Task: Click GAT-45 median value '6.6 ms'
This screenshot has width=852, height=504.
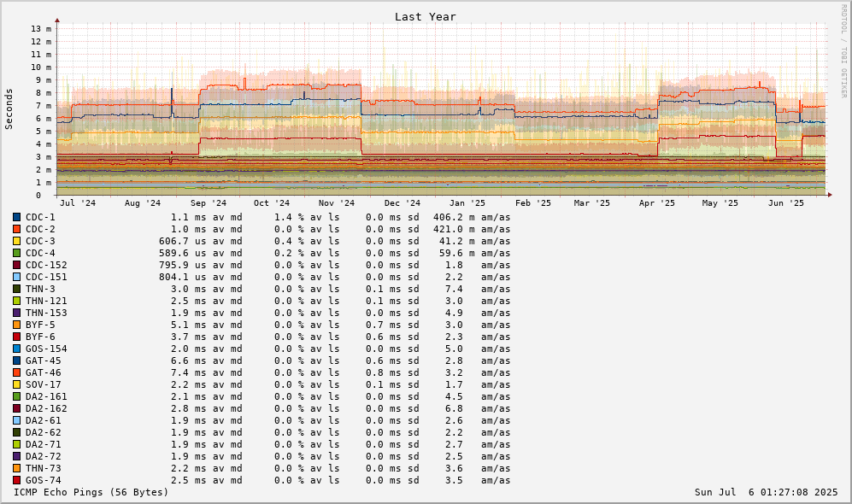Action: pyautogui.click(x=189, y=360)
